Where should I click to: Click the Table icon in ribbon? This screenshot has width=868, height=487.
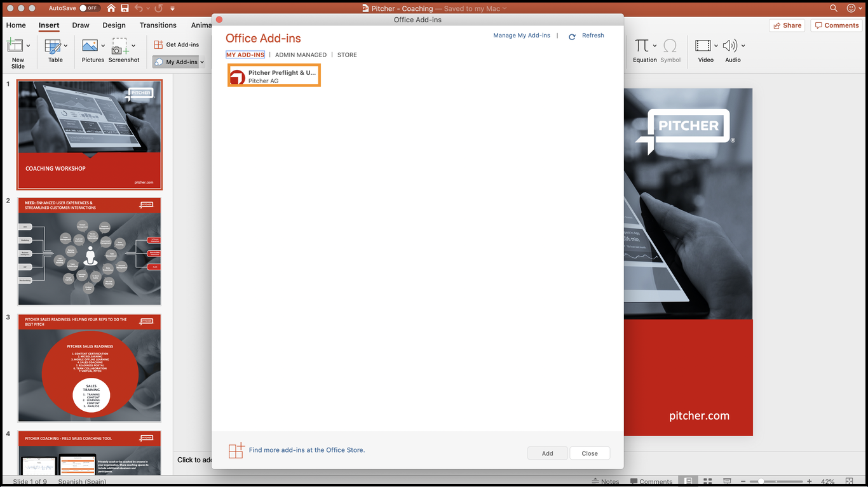click(53, 46)
